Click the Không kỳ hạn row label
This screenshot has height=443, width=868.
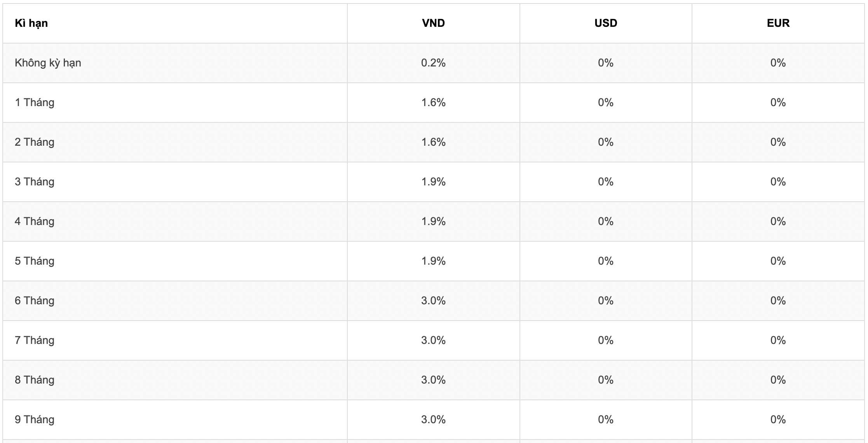coord(48,63)
